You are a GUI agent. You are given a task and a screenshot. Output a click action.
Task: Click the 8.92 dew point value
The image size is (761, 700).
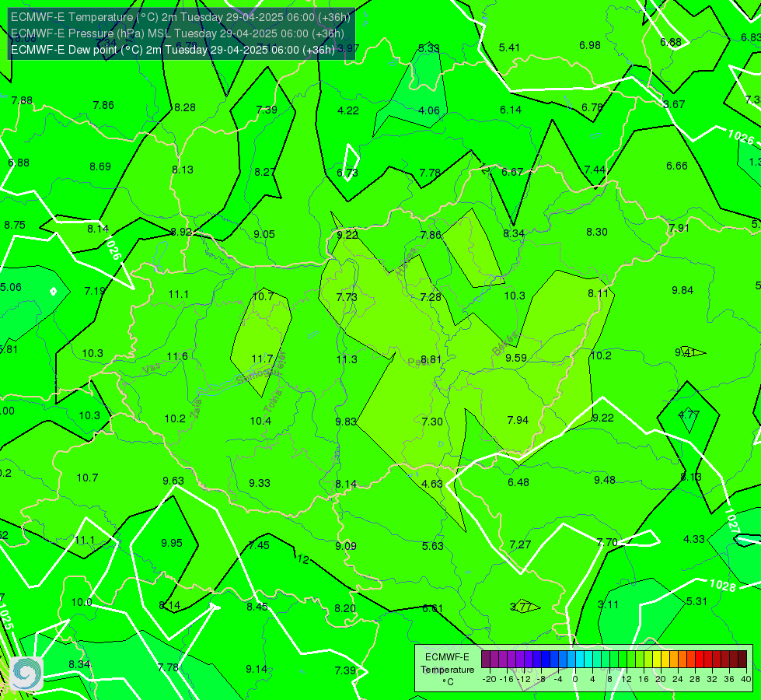point(182,233)
